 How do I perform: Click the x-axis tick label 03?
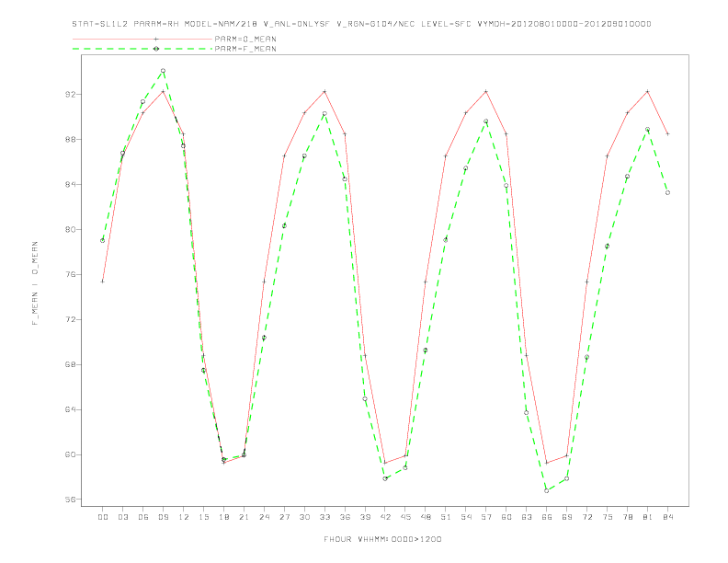[122, 517]
